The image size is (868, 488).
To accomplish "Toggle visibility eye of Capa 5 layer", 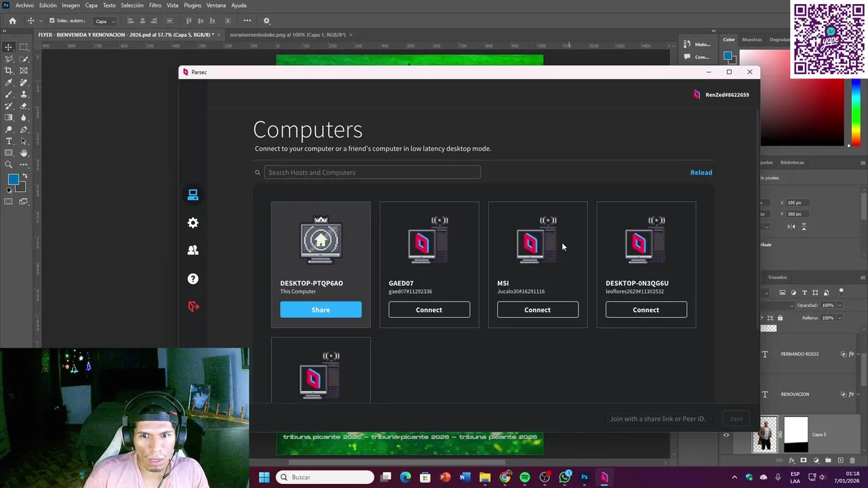I will click(x=726, y=434).
